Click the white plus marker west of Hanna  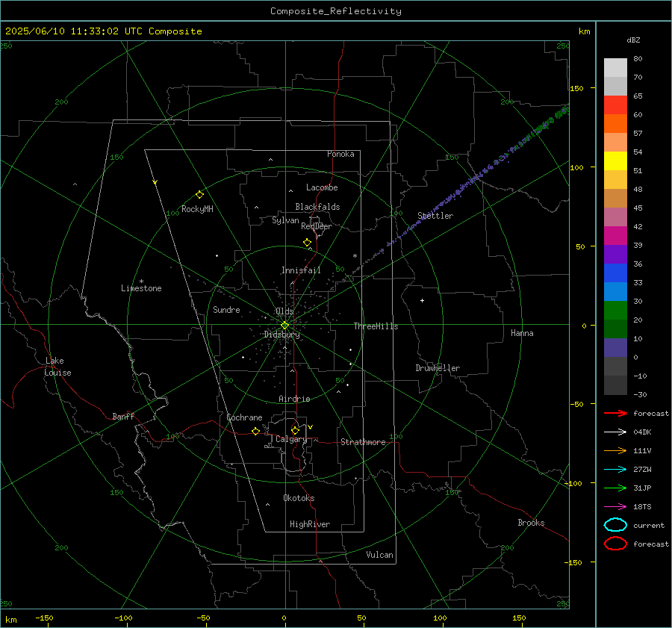click(x=422, y=300)
